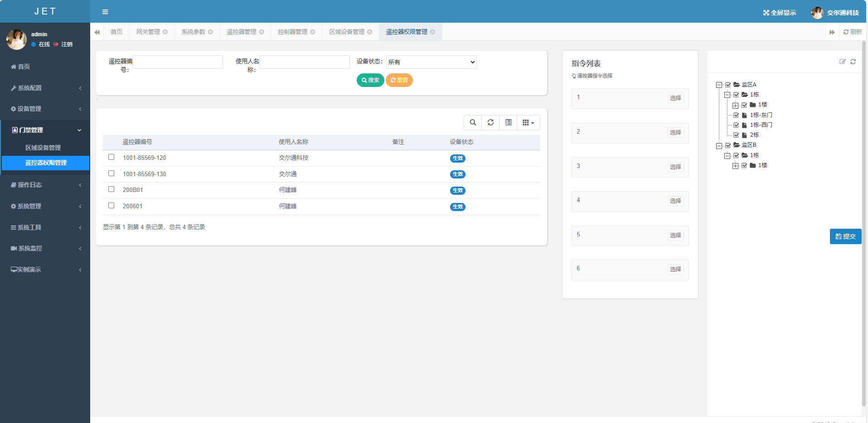Uncheck the 监区B tree checkbox

(728, 145)
